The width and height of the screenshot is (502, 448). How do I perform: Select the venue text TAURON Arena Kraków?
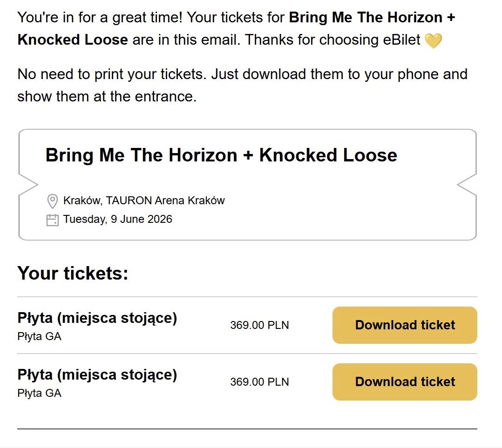tap(165, 201)
